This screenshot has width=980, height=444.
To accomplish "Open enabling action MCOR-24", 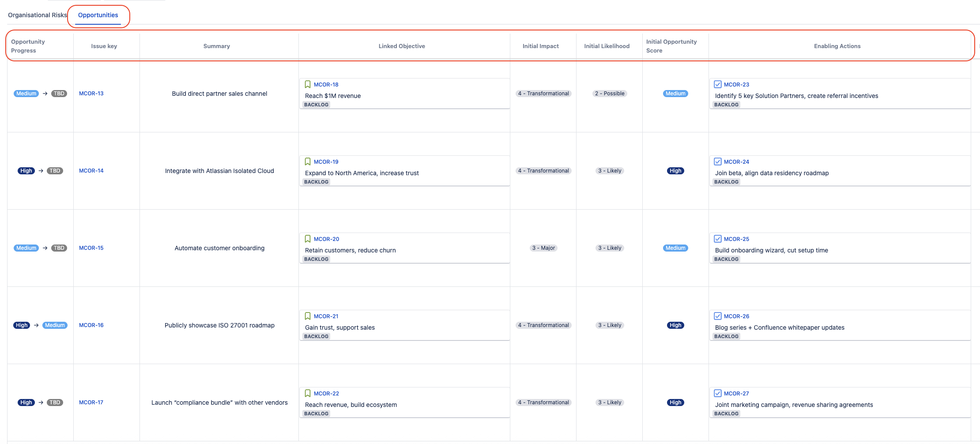I will pos(736,162).
